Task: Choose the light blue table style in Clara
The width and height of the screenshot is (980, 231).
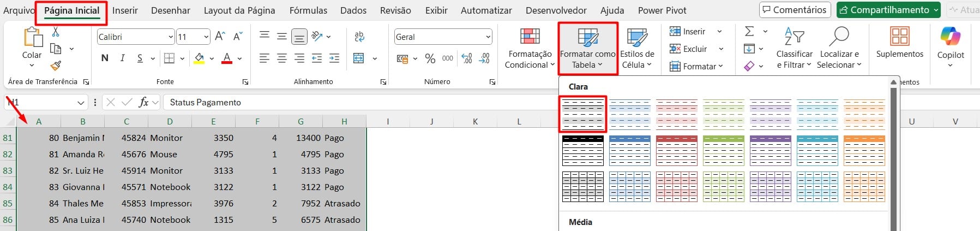Action: tap(629, 114)
